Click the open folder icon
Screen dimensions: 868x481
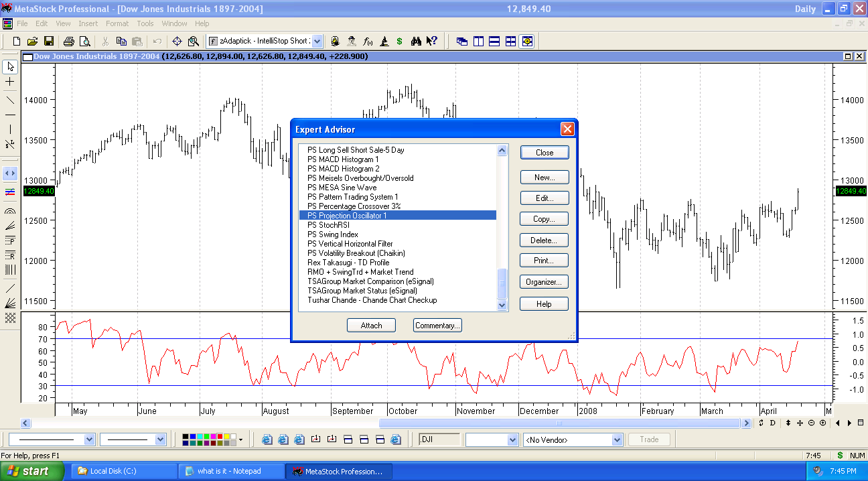[x=32, y=41]
